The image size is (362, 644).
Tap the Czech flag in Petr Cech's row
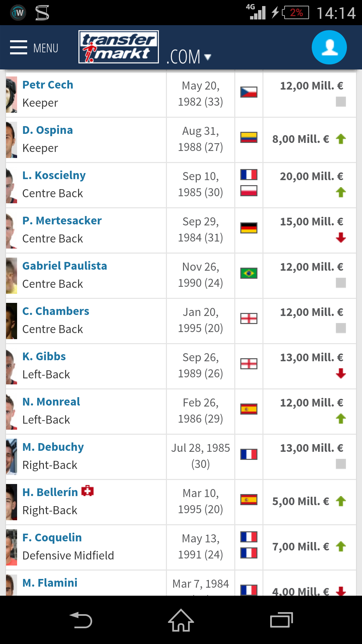tap(249, 92)
